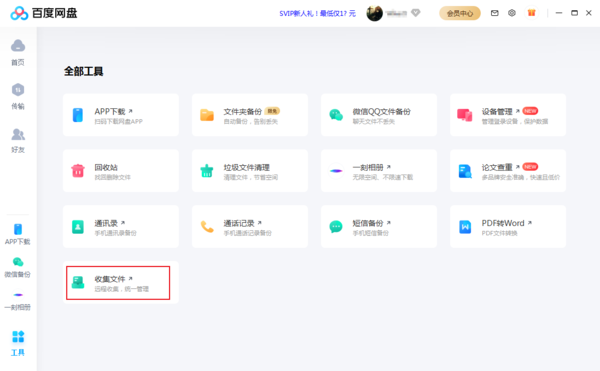
Task: Open the 设备管理 tool title
Action: 497,111
